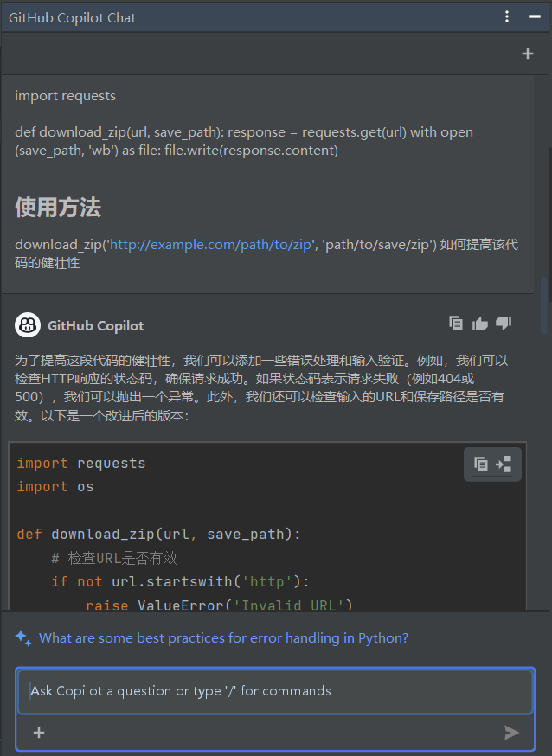Image resolution: width=552 pixels, height=756 pixels.
Task: Copy the Copilot response message
Action: (456, 323)
